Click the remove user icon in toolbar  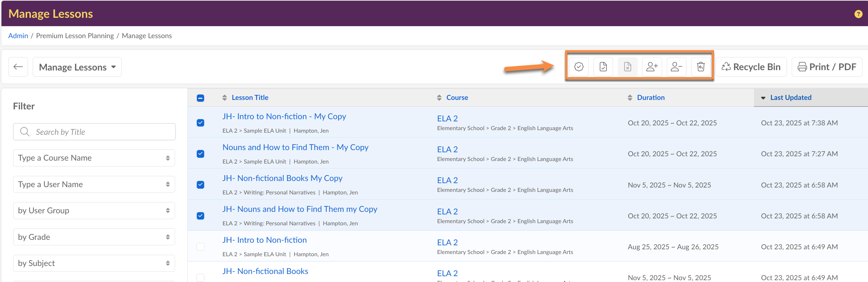coord(676,67)
